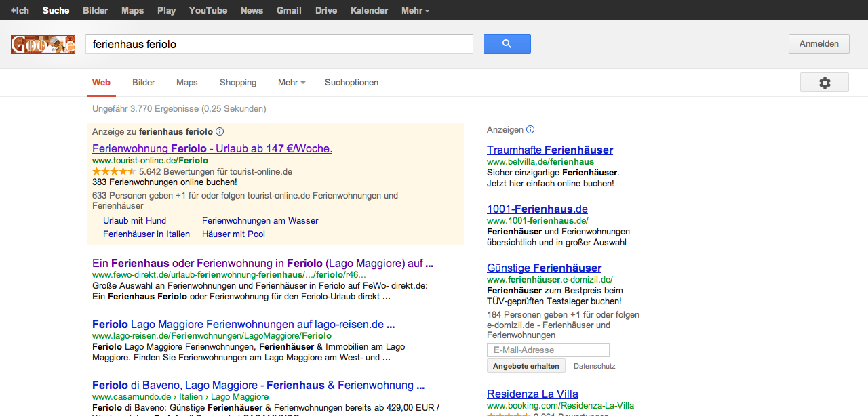Viewport: 868px width, 416px height.
Task: Click the Google doodle logo
Action: point(43,45)
